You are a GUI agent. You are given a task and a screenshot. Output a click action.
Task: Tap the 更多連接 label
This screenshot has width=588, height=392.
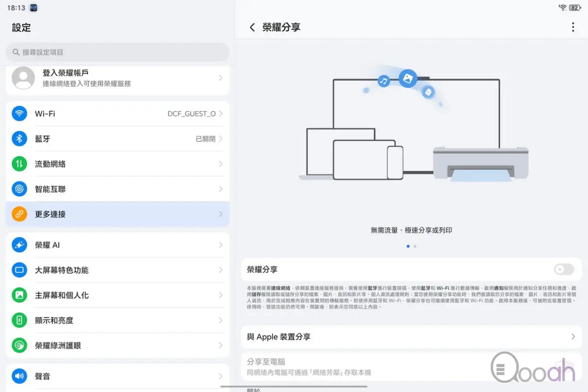(x=50, y=214)
